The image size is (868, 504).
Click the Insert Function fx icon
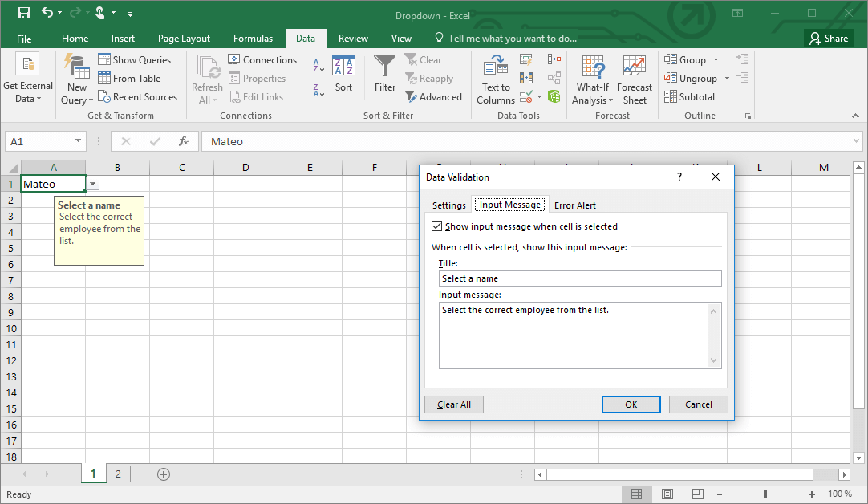pyautogui.click(x=184, y=142)
